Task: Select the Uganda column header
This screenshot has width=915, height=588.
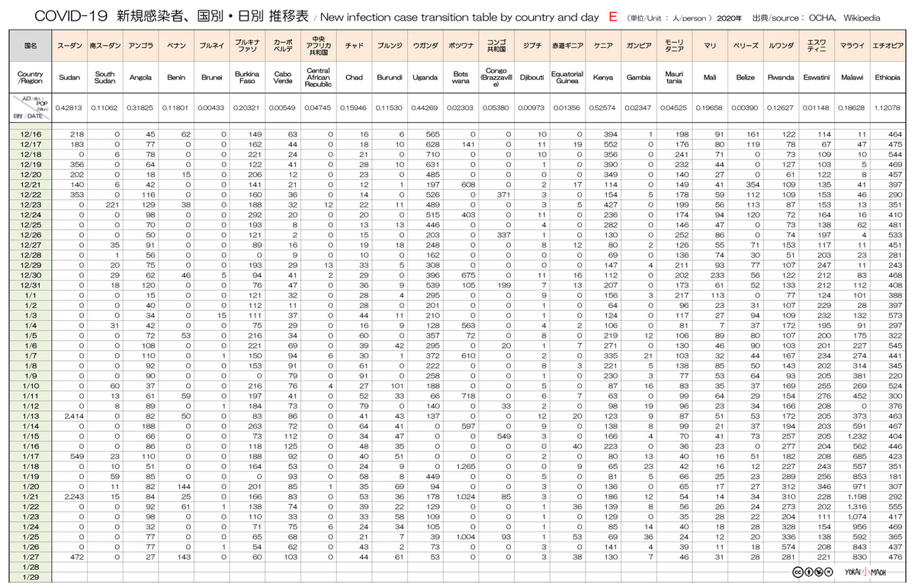Action: [x=425, y=78]
